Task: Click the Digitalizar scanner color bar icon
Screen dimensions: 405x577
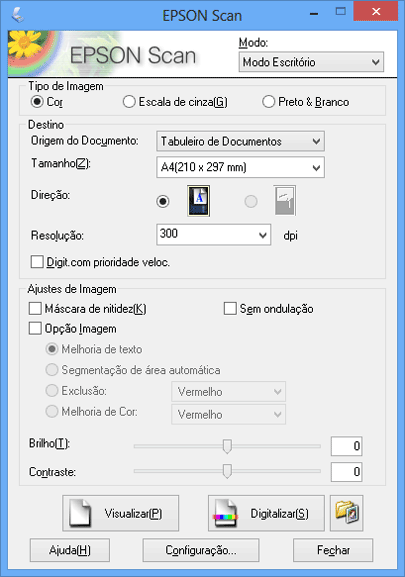Action: click(x=225, y=513)
